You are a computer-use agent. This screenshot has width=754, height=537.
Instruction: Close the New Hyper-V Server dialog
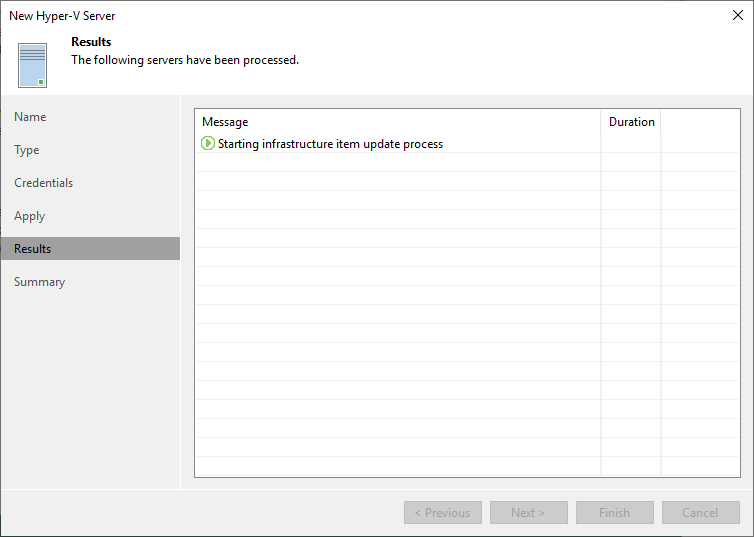tap(738, 15)
